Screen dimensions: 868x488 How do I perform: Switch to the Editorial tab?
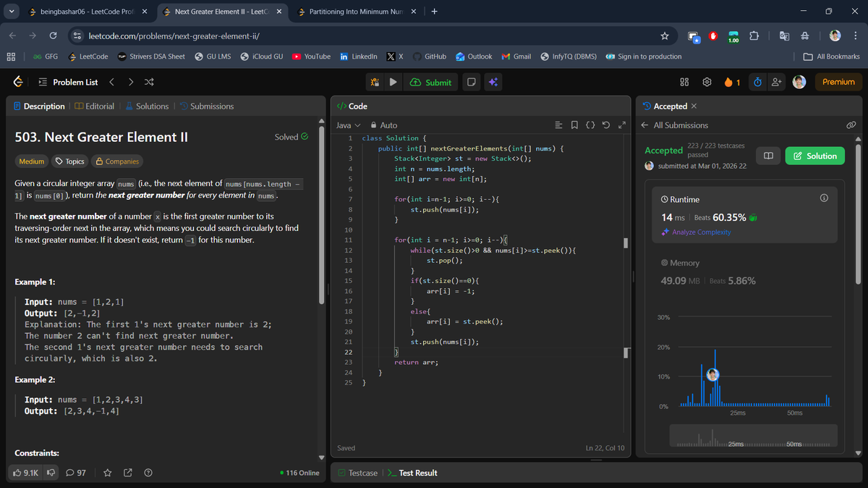(x=94, y=106)
